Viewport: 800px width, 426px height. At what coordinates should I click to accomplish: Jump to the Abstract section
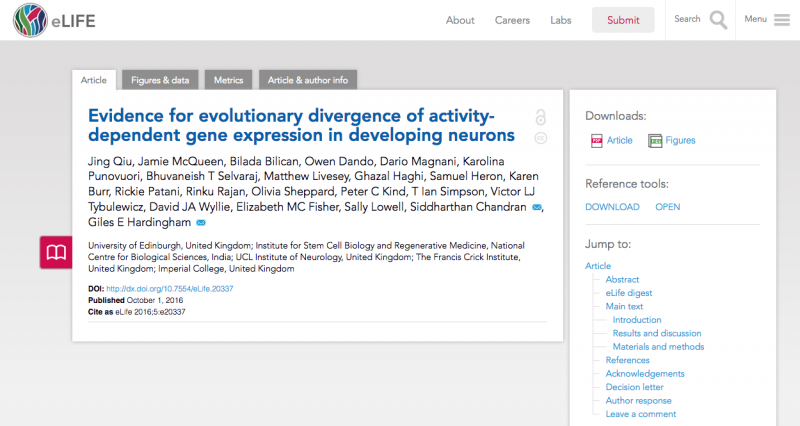point(622,280)
